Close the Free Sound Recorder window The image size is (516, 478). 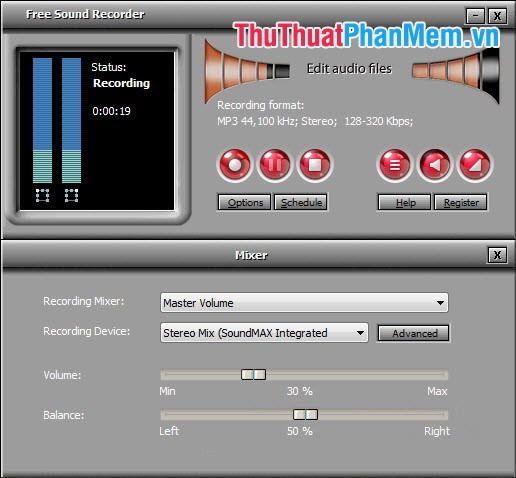click(497, 16)
